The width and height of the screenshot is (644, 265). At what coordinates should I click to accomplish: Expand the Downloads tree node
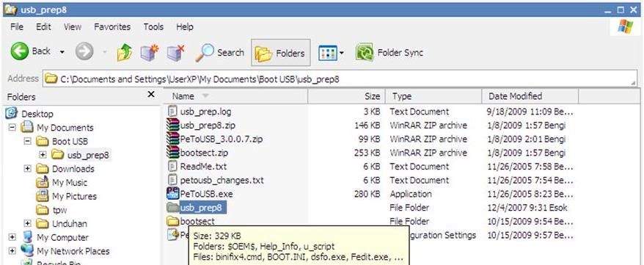(28, 169)
